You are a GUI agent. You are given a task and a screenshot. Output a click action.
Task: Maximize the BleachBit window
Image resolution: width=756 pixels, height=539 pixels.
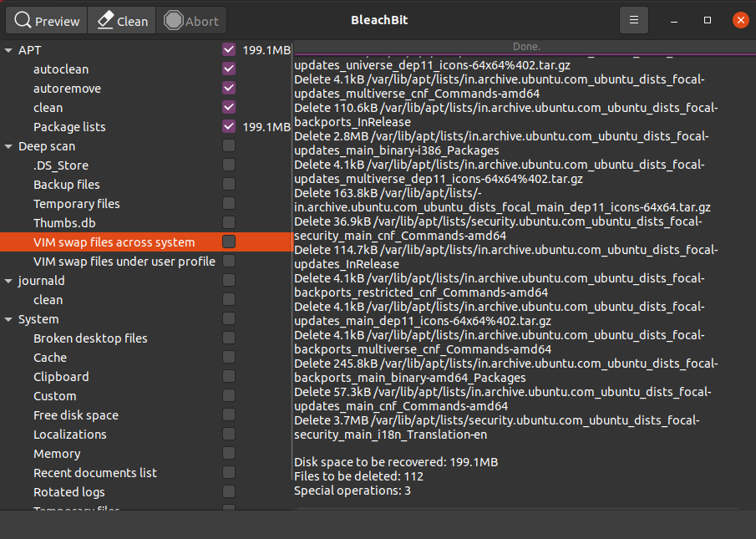tap(708, 20)
